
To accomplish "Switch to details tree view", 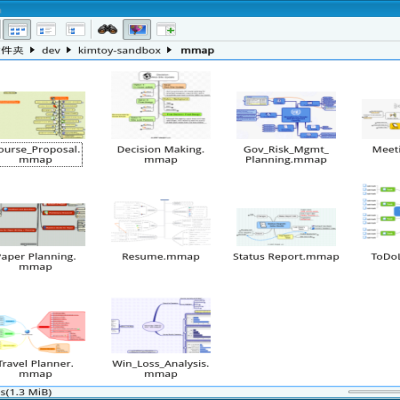I will click(75, 30).
